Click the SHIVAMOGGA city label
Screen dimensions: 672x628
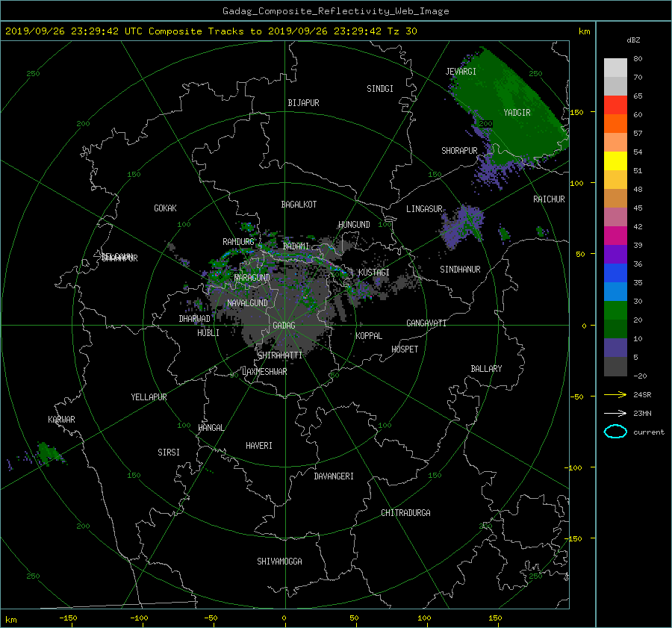coord(279,561)
